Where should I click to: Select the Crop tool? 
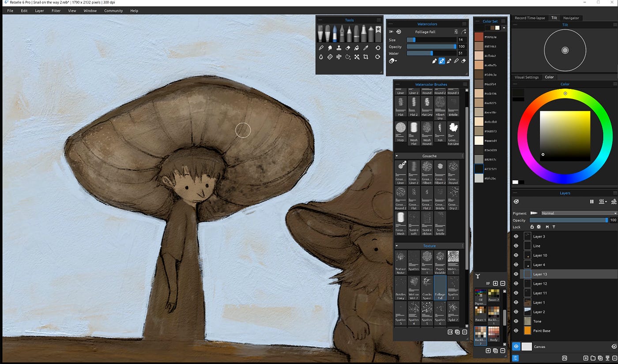[366, 57]
